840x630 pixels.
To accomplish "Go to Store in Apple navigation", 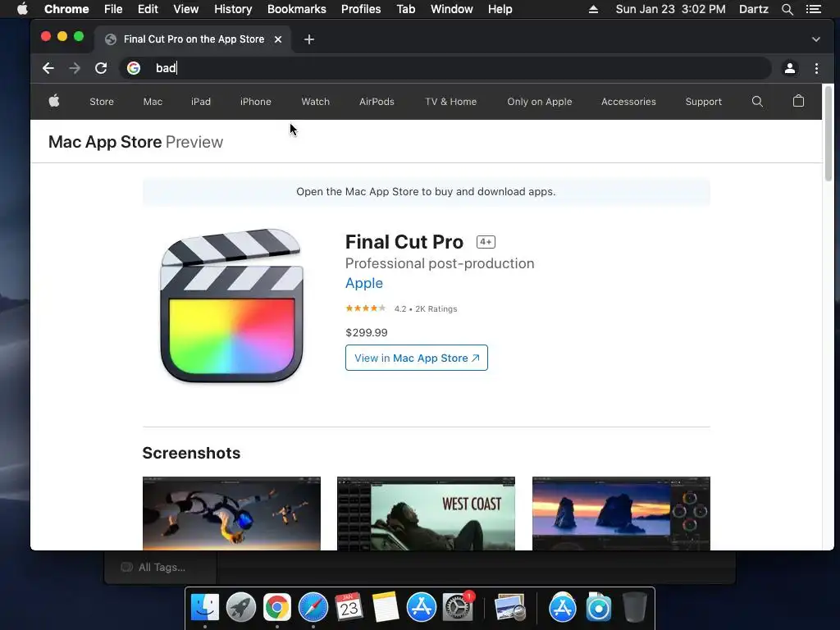I will tap(102, 101).
